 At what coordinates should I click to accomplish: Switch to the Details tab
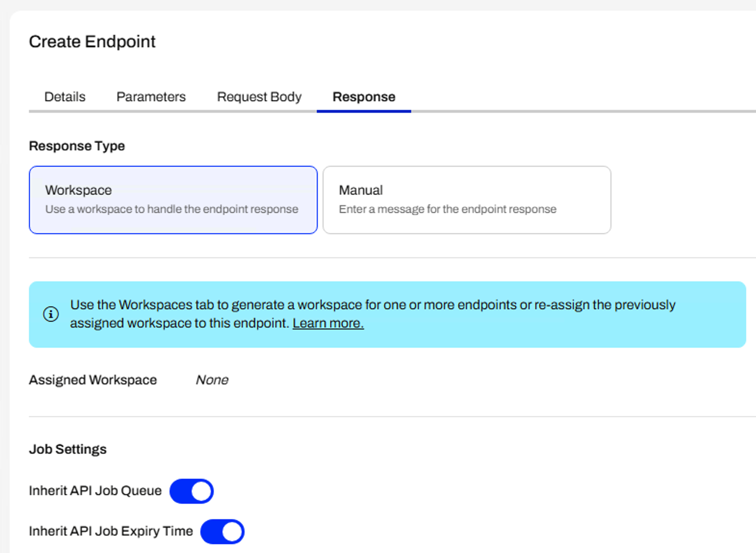tap(65, 97)
